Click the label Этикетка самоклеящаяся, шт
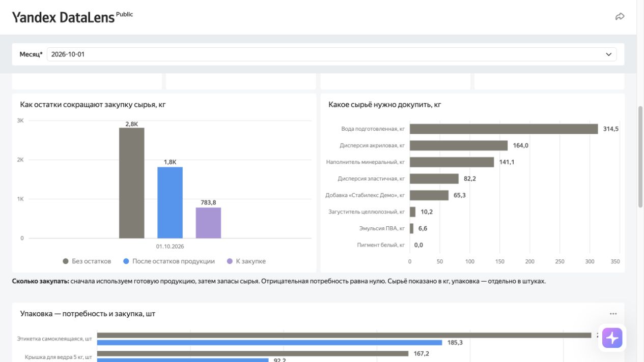The image size is (644, 362). click(54, 339)
